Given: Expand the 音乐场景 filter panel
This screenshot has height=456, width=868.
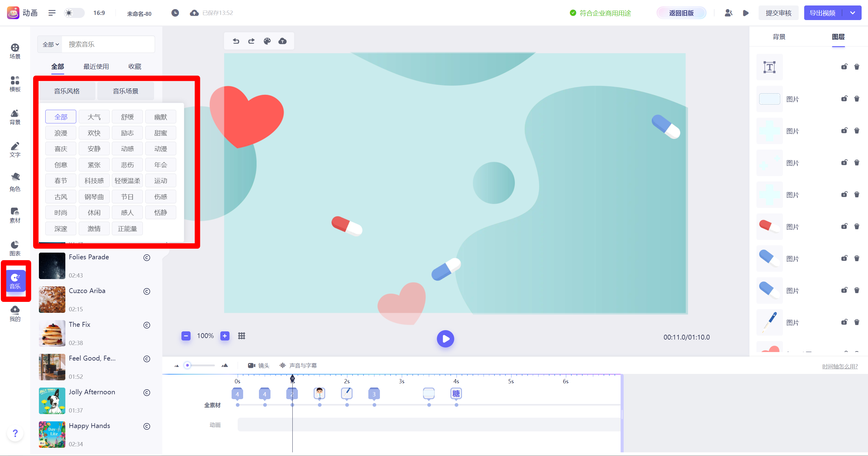Looking at the screenshot, I should tap(125, 91).
